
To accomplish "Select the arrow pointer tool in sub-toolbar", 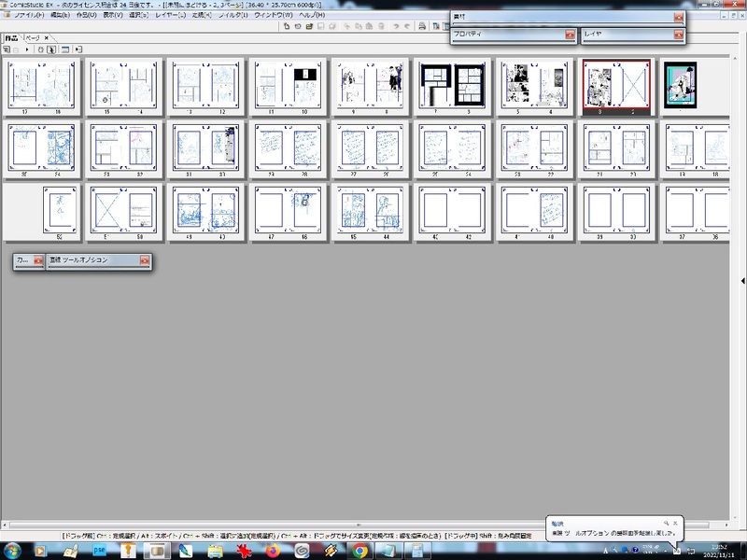I will pos(51,49).
